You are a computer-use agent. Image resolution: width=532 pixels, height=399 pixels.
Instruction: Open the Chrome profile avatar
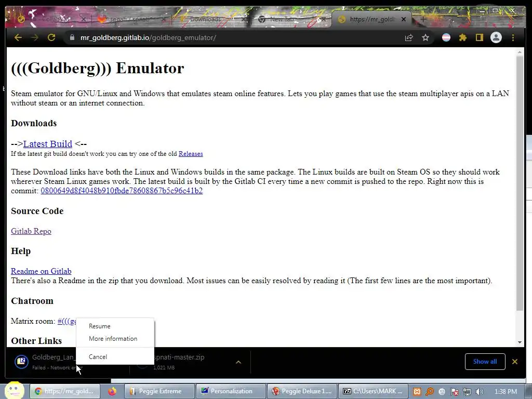point(496,37)
